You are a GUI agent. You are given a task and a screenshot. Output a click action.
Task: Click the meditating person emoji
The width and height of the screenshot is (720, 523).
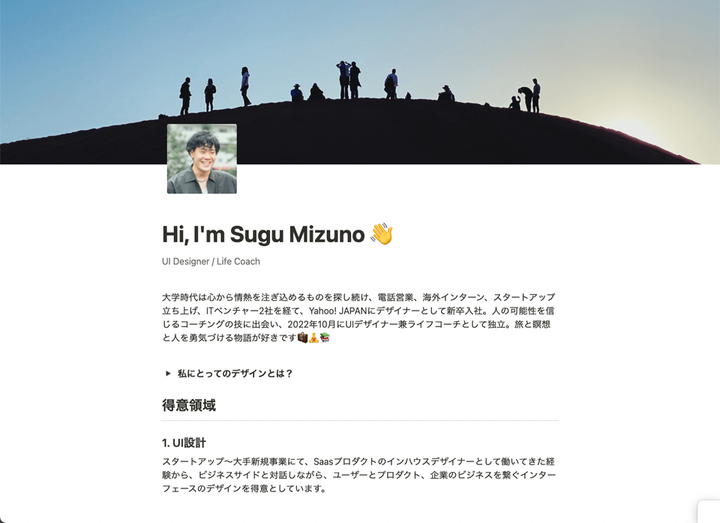314,338
